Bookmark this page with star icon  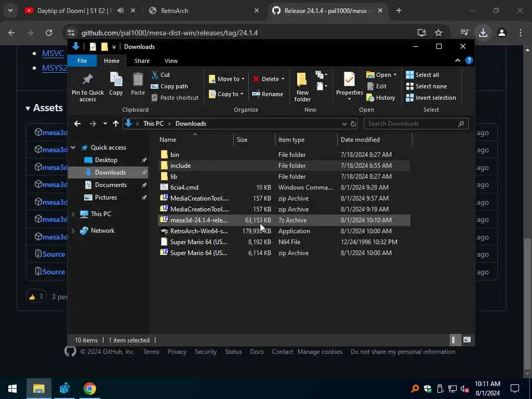[x=438, y=33]
